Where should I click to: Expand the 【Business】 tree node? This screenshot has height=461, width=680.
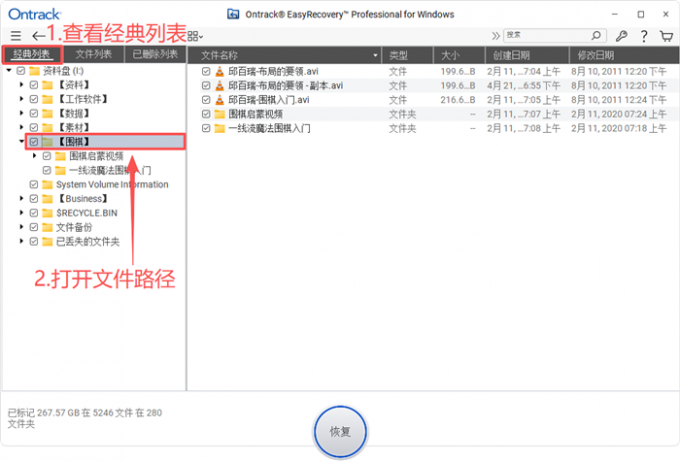(21, 199)
